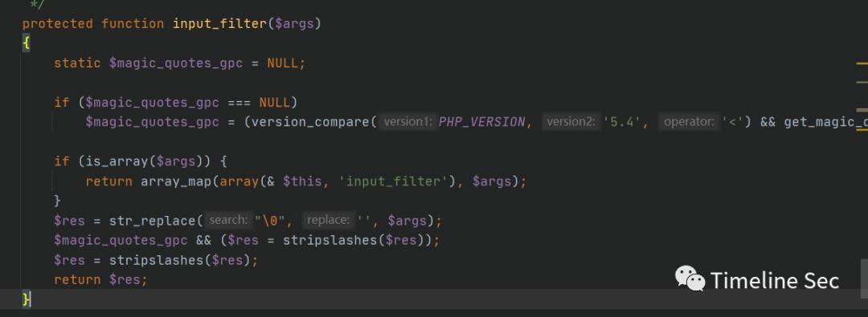This screenshot has height=317, width=868.
Task: Click the array_map function call
Action: tap(176, 181)
